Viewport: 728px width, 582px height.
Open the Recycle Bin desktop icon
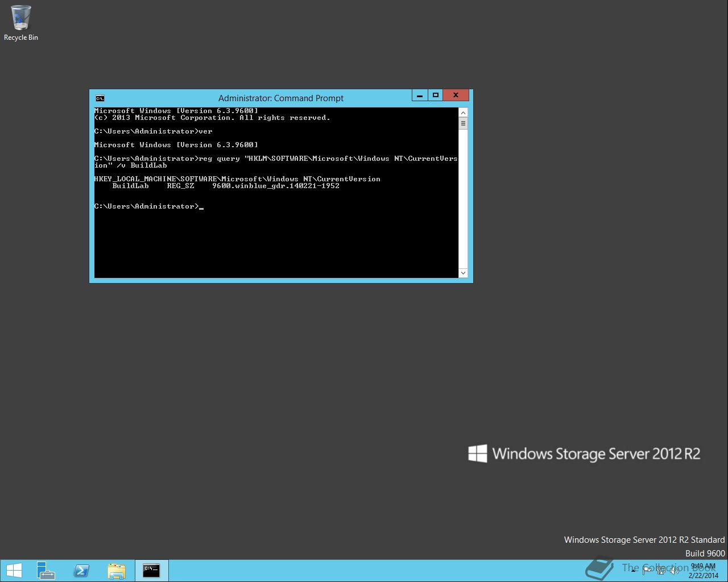[x=21, y=23]
